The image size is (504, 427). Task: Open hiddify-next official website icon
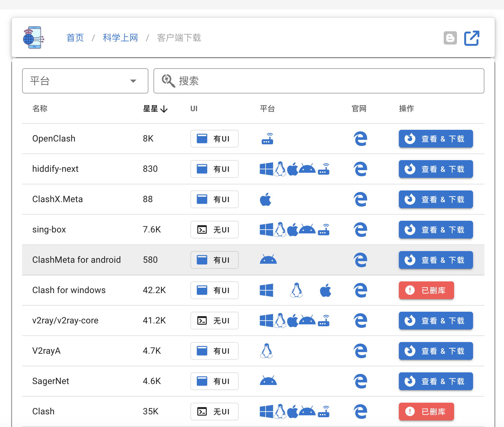point(360,169)
